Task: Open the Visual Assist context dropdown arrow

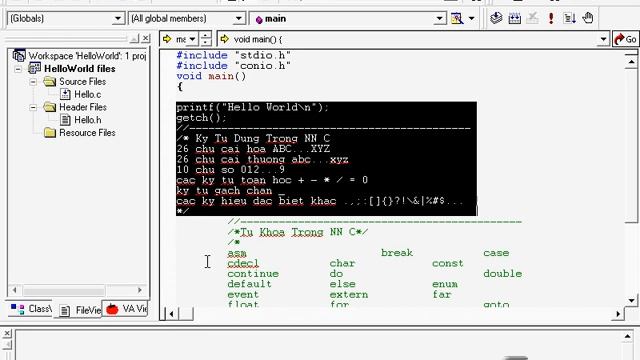Action: 192,39
